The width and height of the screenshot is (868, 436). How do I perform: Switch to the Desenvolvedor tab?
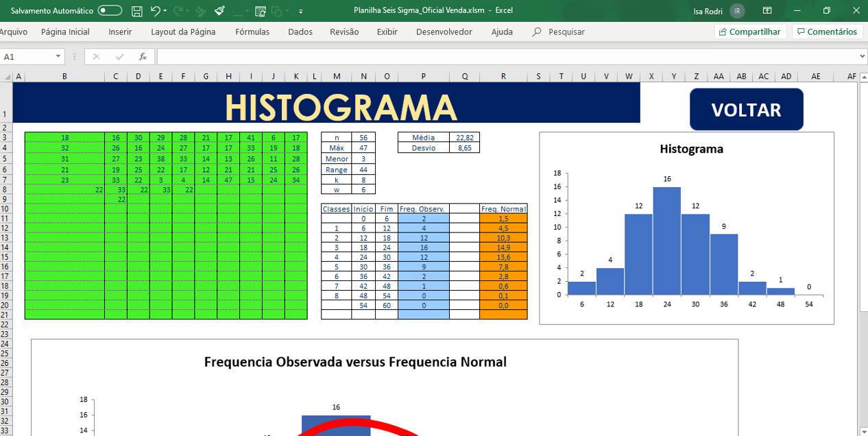point(444,32)
